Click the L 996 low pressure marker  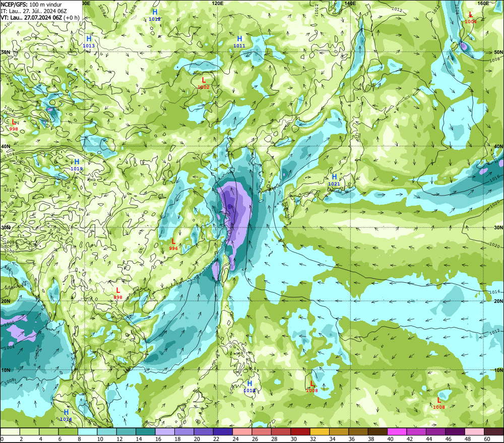tap(173, 244)
